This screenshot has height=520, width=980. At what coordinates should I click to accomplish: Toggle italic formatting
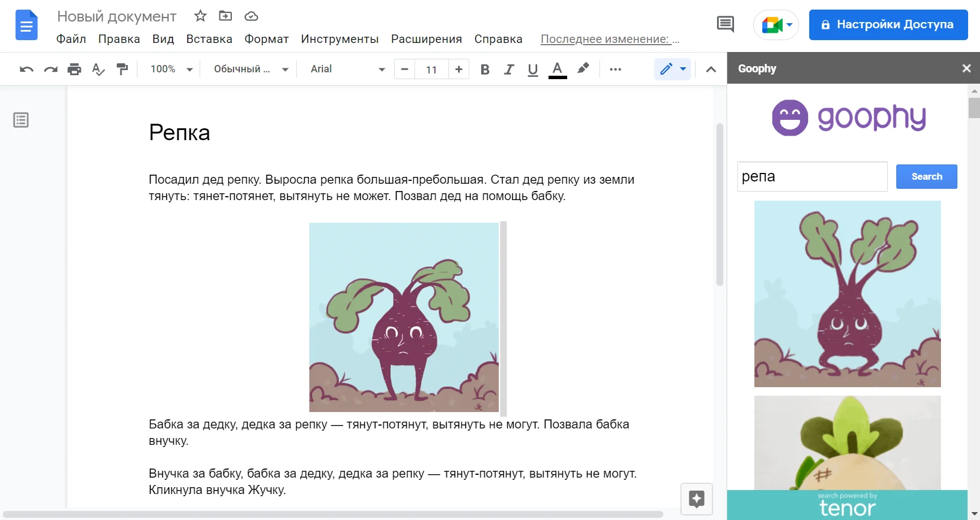pyautogui.click(x=509, y=70)
